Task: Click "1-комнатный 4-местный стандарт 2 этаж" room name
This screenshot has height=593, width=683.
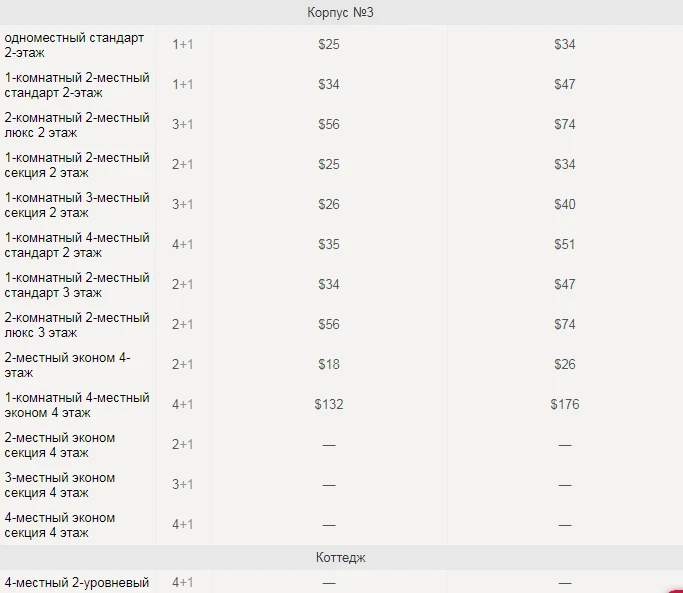Action: click(77, 245)
